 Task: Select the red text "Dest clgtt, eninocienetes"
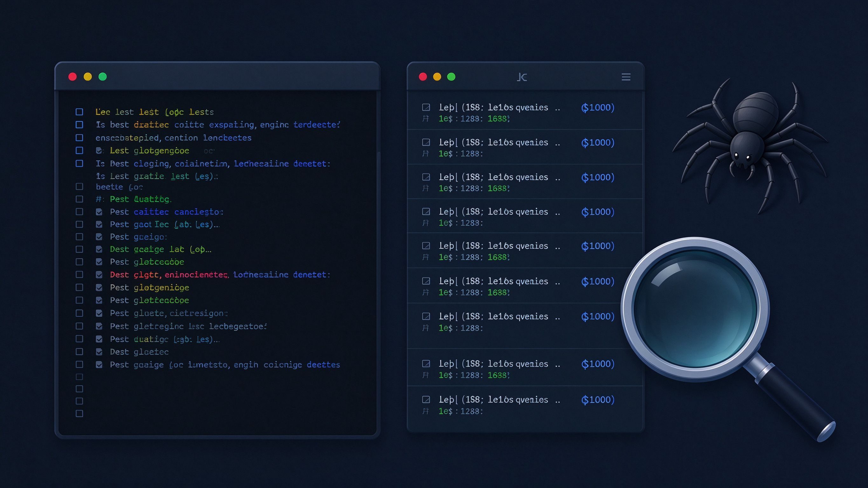[x=169, y=275]
